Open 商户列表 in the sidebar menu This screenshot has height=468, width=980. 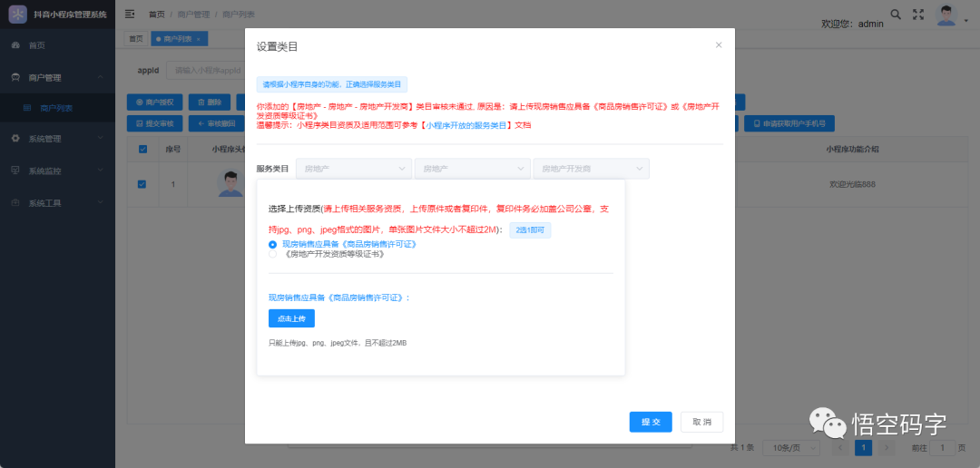(57, 108)
